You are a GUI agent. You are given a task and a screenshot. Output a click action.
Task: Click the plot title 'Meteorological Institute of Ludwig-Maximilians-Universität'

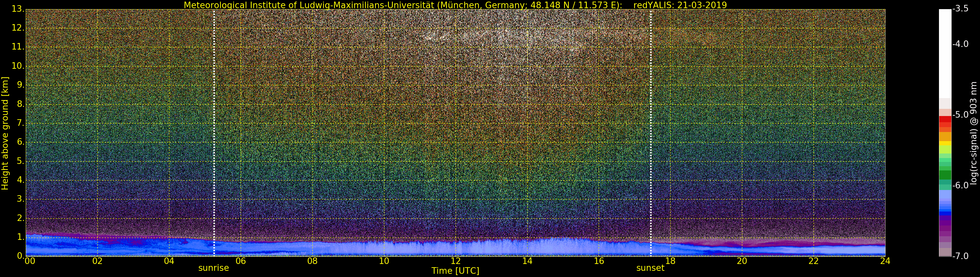coord(309,5)
